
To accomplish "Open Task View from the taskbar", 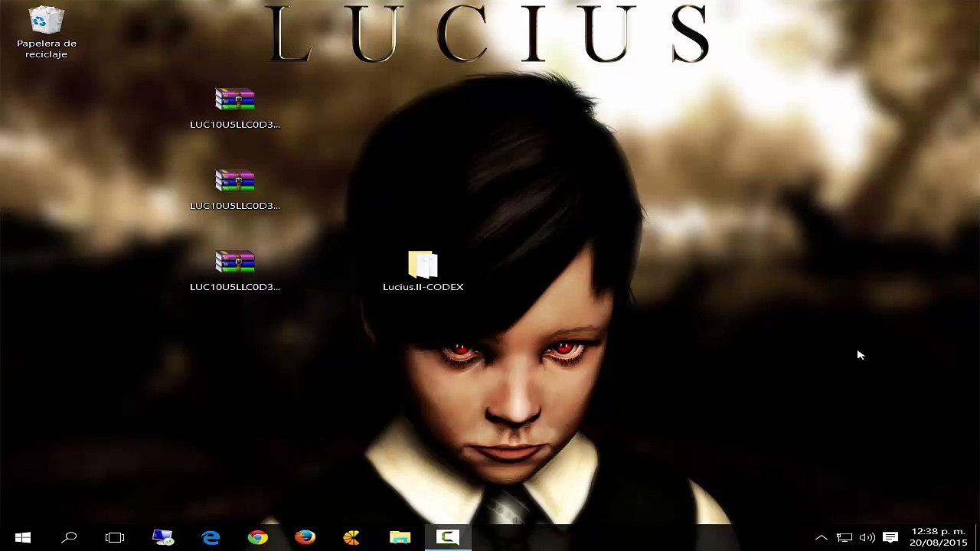I will click(x=115, y=537).
